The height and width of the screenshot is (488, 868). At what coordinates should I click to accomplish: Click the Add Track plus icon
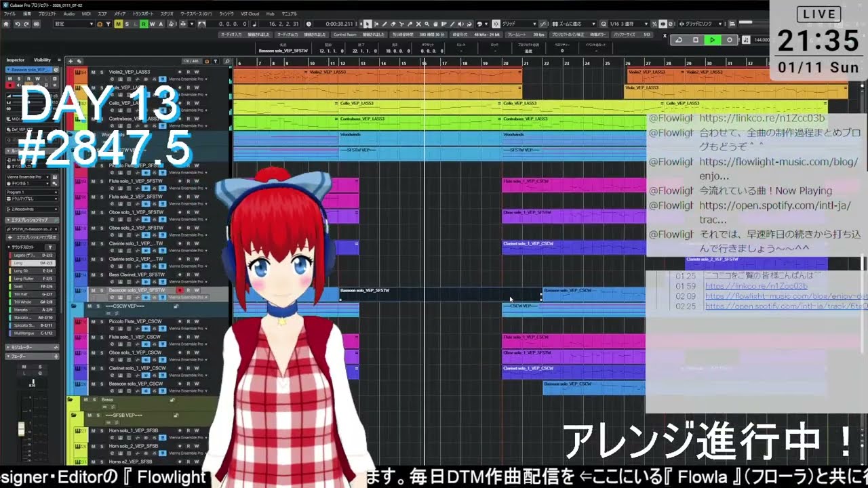point(71,61)
